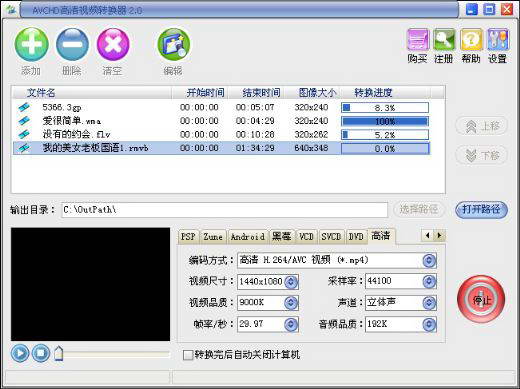The width and height of the screenshot is (520, 389).
Task: Select the file 爱很简单.wma
Action: coord(72,121)
